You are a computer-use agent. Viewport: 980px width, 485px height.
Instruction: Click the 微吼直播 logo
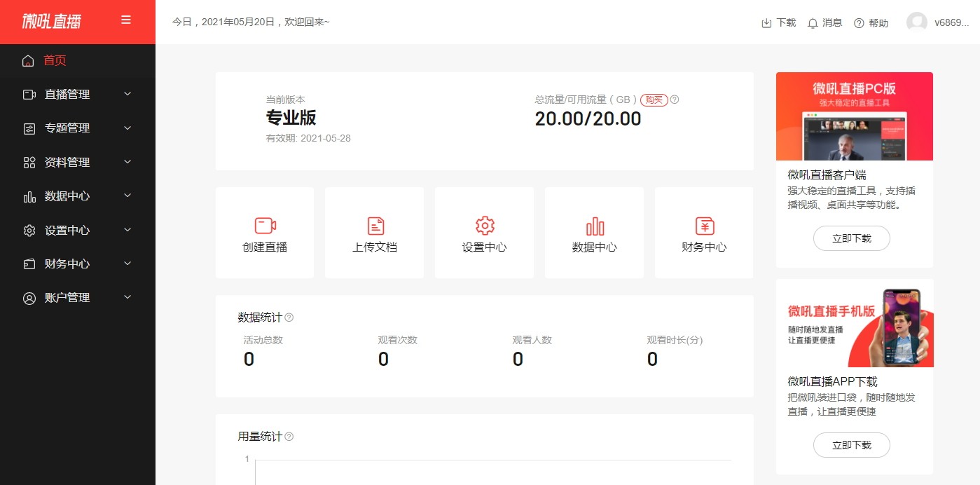tap(51, 21)
